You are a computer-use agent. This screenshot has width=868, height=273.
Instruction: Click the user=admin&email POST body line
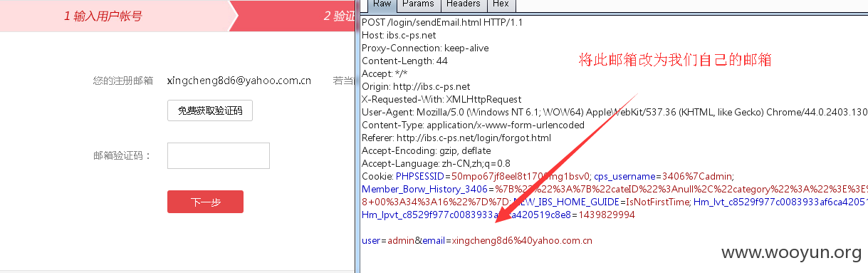(x=477, y=241)
